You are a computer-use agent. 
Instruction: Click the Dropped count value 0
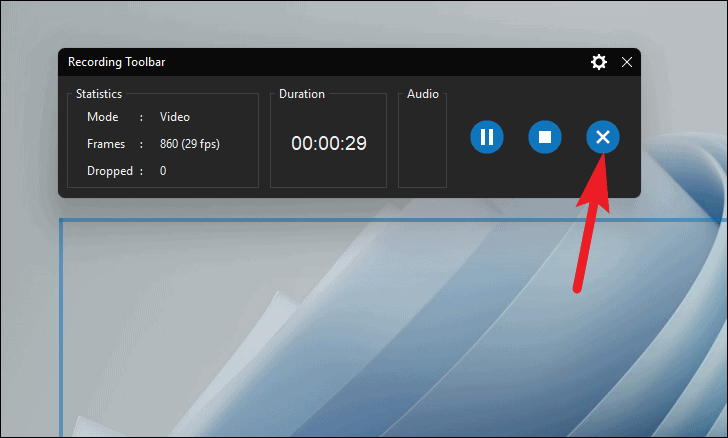pos(163,171)
